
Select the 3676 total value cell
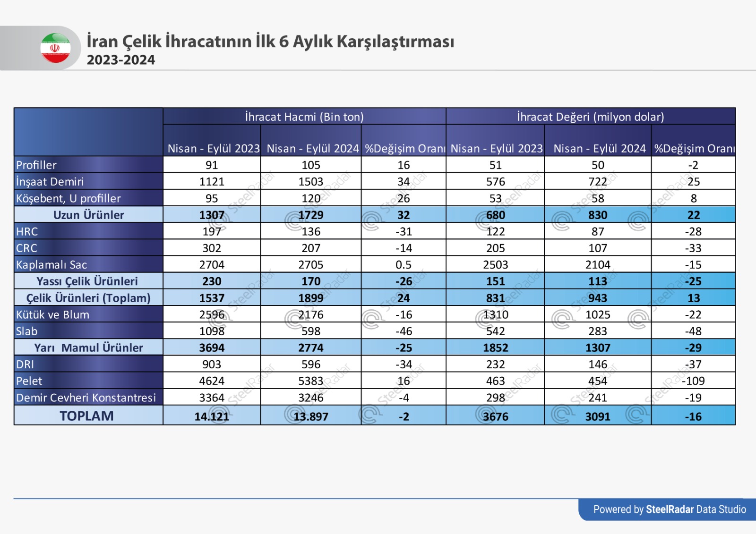496,416
